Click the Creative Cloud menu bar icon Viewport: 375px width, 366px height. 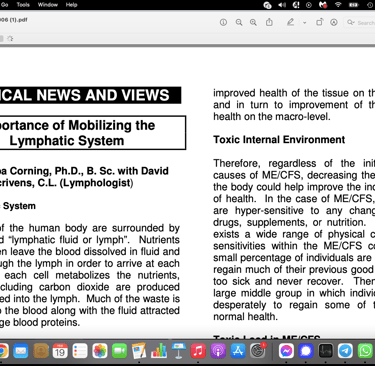(x=267, y=5)
